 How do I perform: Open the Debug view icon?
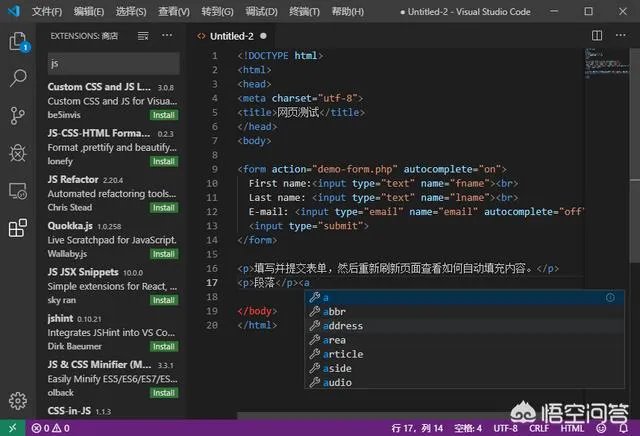coord(18,153)
